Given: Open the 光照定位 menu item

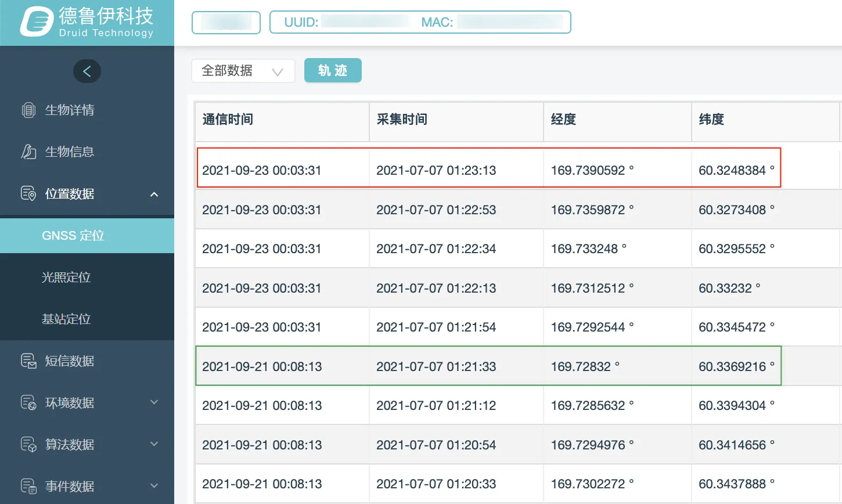Looking at the screenshot, I should click(x=66, y=277).
